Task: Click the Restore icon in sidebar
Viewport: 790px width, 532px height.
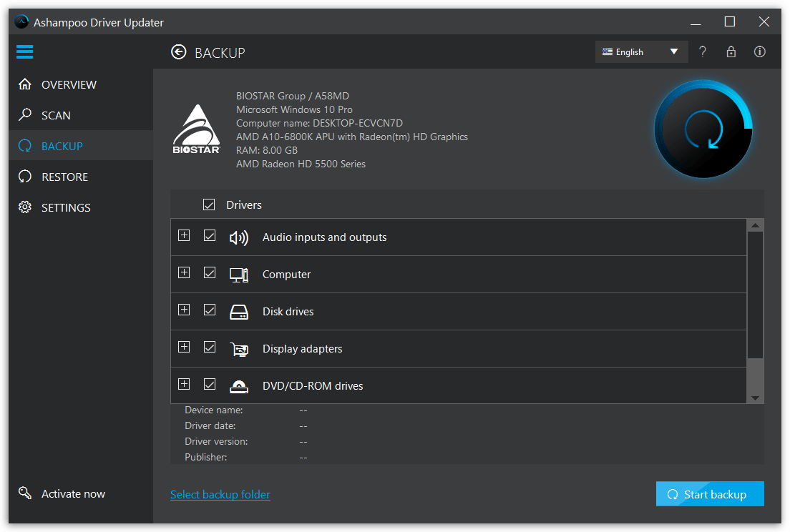Action: 25,177
